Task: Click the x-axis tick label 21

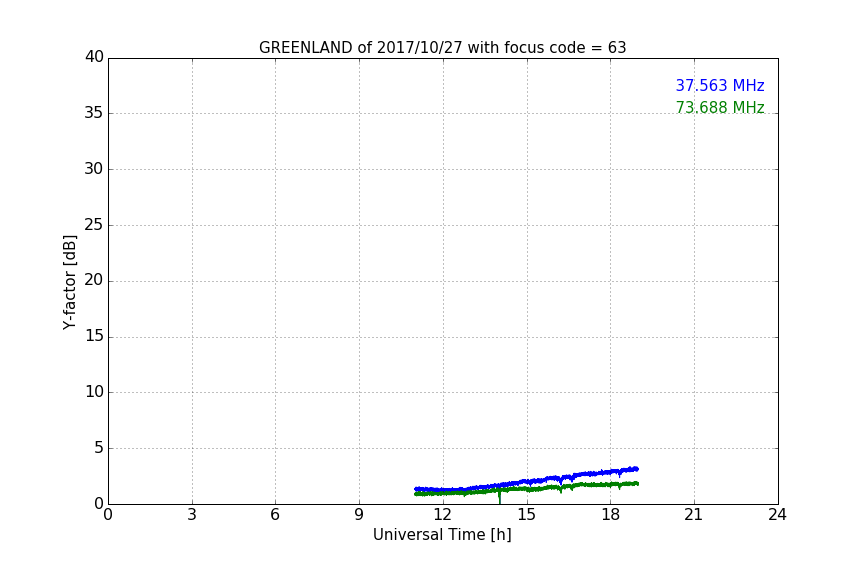Action: (x=694, y=515)
